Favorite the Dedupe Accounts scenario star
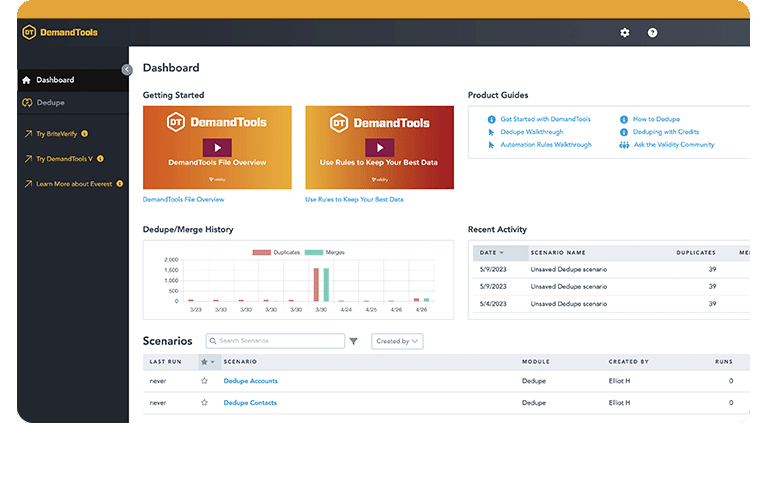This screenshot has height=492, width=767. coord(204,381)
